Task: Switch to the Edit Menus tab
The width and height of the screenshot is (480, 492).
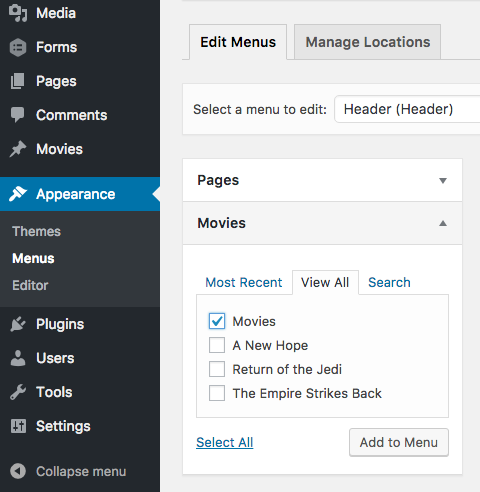Action: pyautogui.click(x=238, y=42)
